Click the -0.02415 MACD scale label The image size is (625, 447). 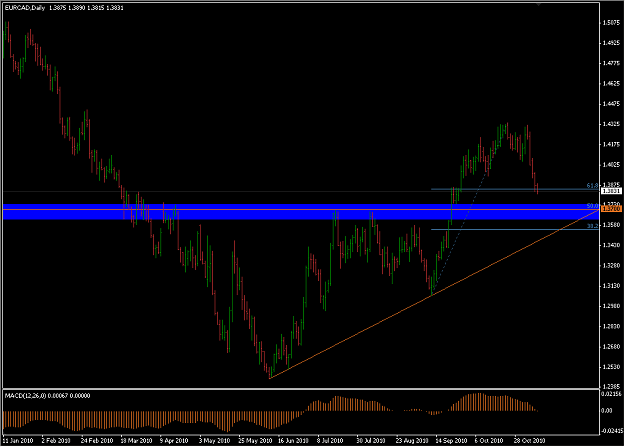click(612, 431)
